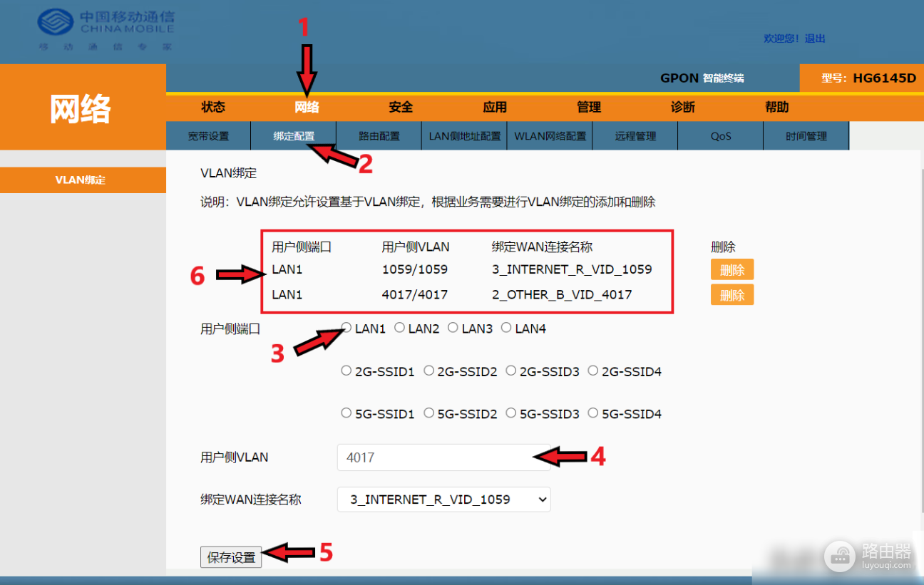This screenshot has height=585, width=924.
Task: Open the 状态 main menu
Action: point(213,107)
